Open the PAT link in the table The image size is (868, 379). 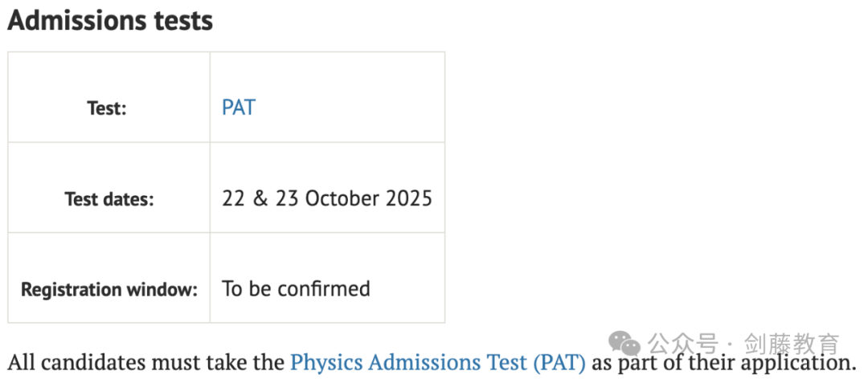239,108
